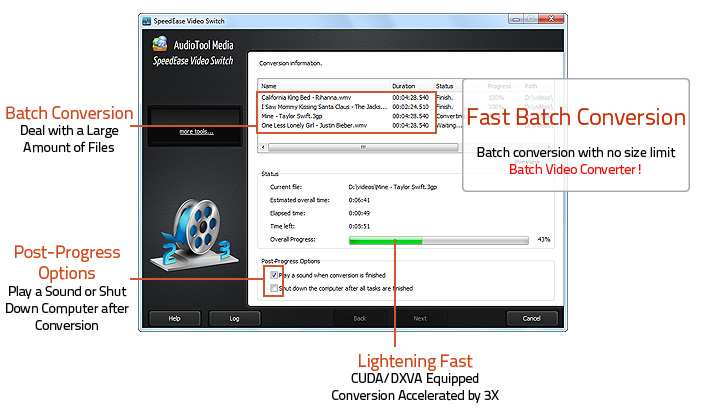Image resolution: width=706 pixels, height=416 pixels.
Task: Minimize the SpeedEase Video Switch window
Action: pyautogui.click(x=516, y=19)
